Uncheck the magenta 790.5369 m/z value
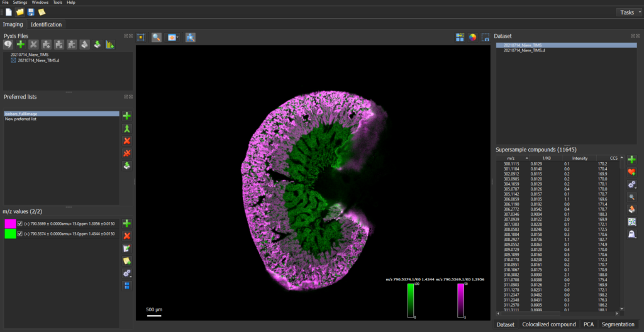The image size is (644, 332). coord(20,224)
